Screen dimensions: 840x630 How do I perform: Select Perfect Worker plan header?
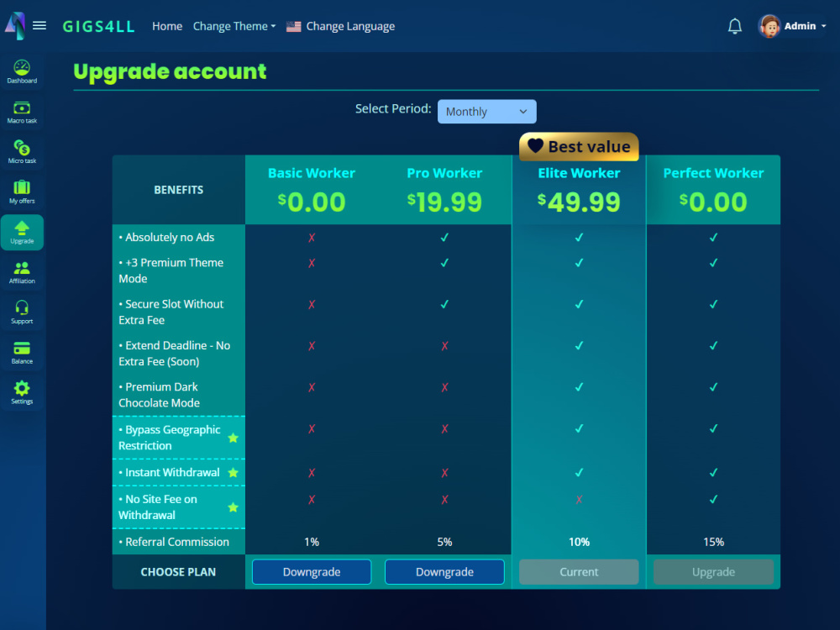click(713, 173)
